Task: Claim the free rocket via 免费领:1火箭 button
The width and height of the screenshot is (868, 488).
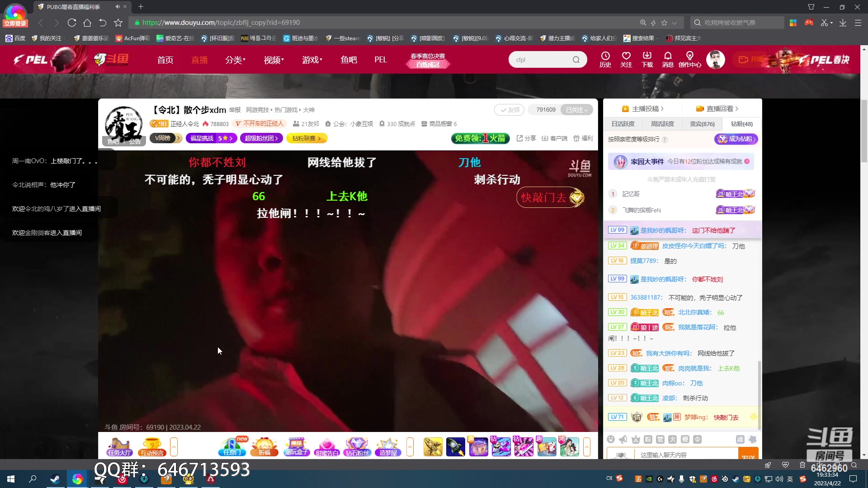Action: [480, 139]
